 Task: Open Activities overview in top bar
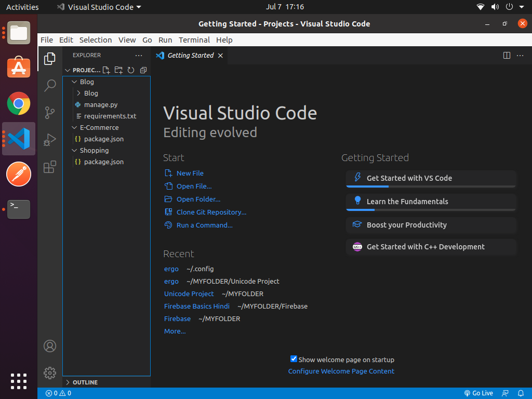pos(22,7)
